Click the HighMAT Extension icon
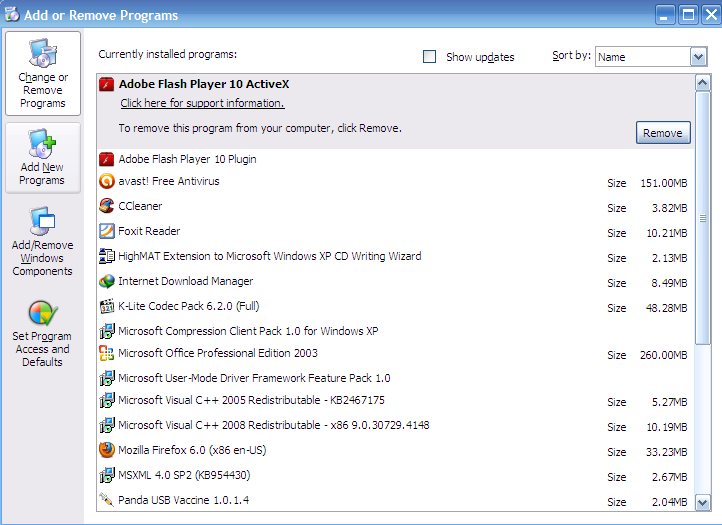This screenshot has width=722, height=525. point(106,256)
